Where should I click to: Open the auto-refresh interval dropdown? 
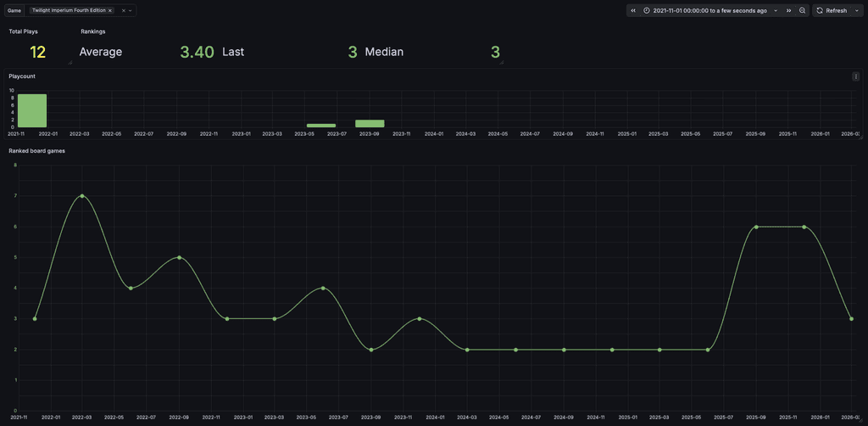coord(857,10)
